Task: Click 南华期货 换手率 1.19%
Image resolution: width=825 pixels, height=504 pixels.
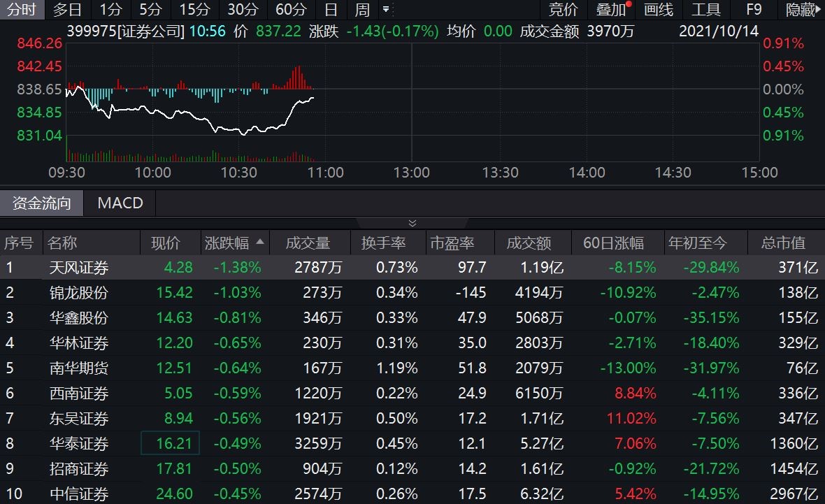Action: pos(396,368)
